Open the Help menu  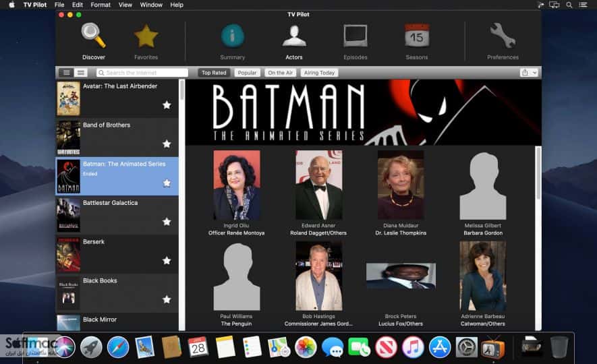(x=177, y=5)
